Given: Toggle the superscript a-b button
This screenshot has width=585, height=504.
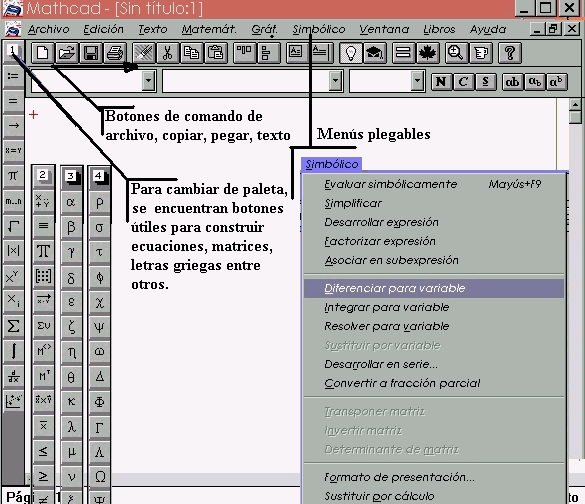Looking at the screenshot, I should pyautogui.click(x=556, y=82).
